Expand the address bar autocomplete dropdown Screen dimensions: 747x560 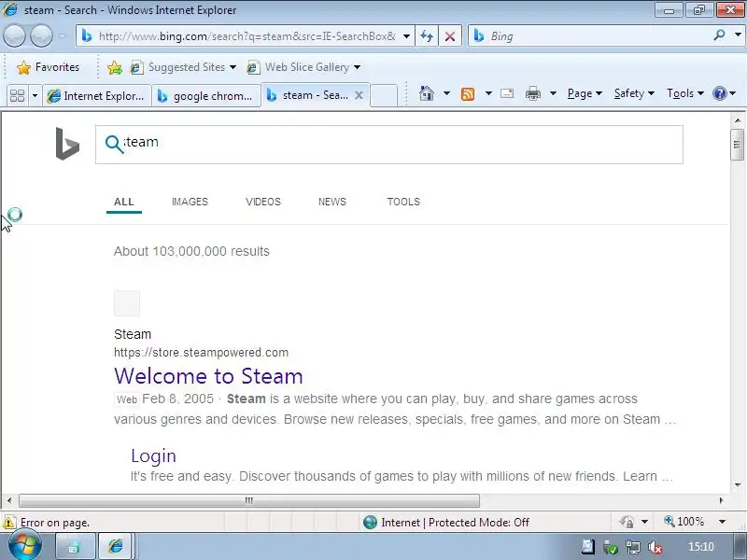point(406,36)
